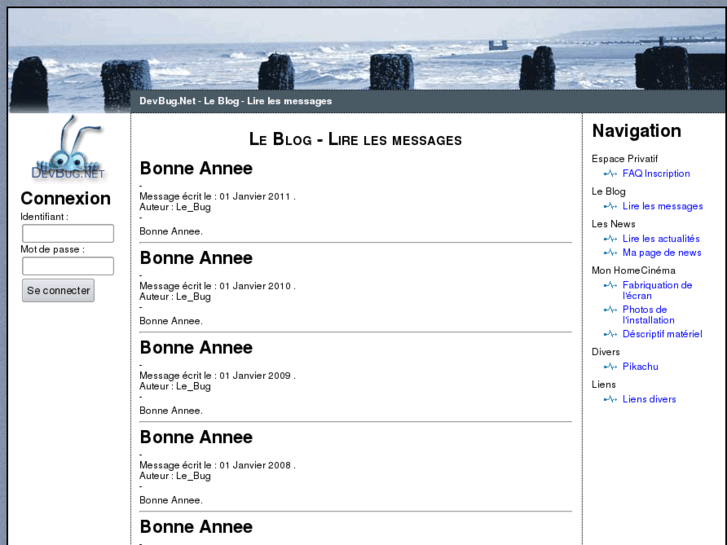Open the Liens divers link

(649, 399)
